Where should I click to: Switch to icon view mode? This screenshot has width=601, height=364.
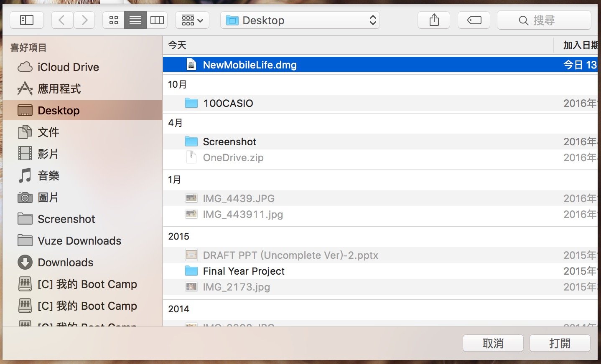coord(113,20)
